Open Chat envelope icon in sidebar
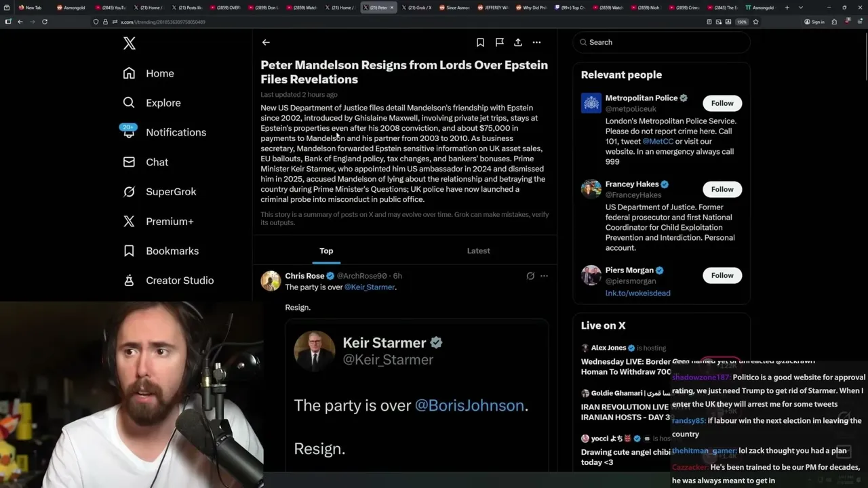 129,162
